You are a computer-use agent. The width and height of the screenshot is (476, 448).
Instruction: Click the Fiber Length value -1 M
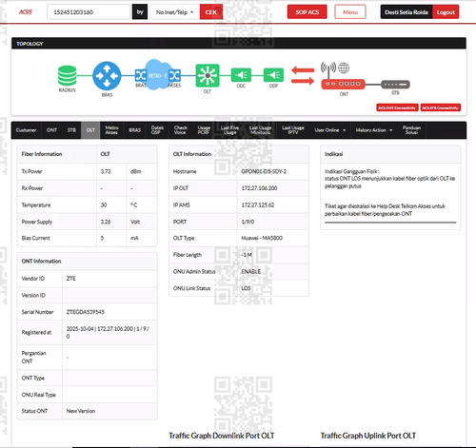coord(247,255)
